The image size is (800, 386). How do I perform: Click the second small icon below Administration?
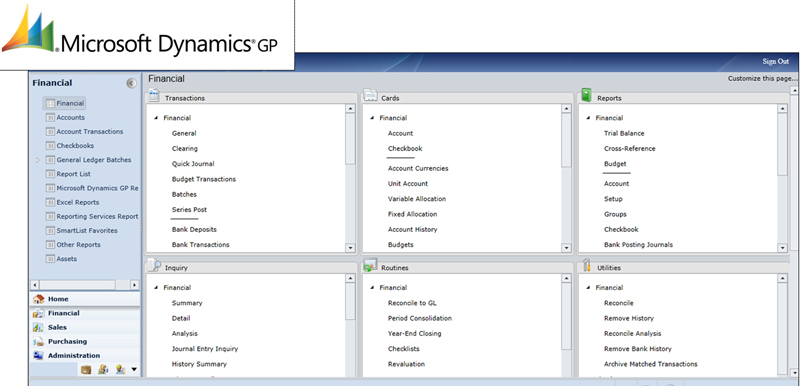[x=103, y=370]
